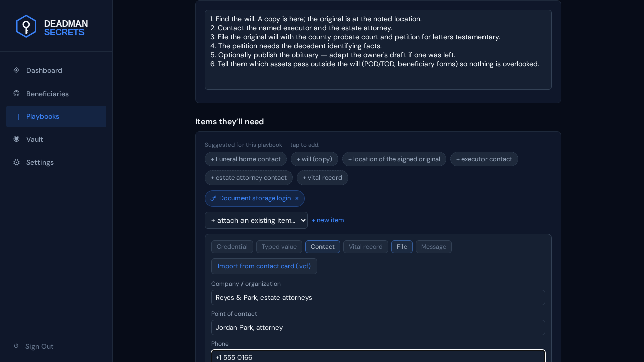Open Vault via its sidebar icon
The height and width of the screenshot is (362, 644).
tap(16, 139)
